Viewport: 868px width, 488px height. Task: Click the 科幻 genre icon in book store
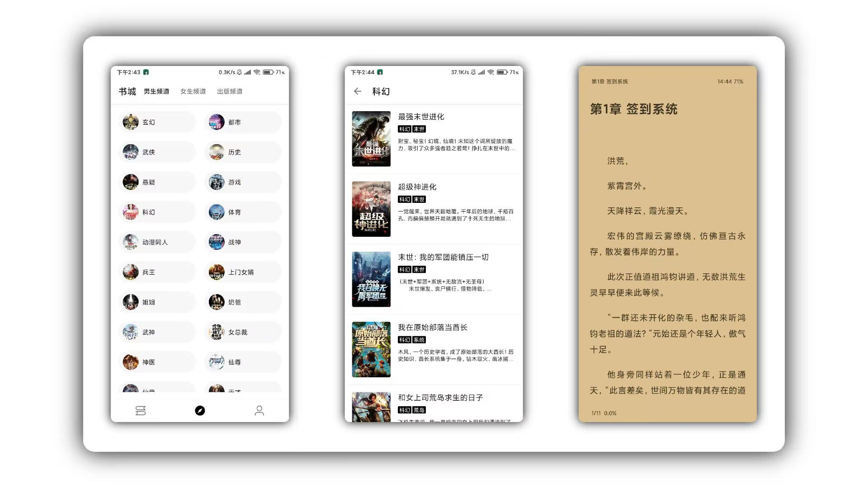(130, 211)
